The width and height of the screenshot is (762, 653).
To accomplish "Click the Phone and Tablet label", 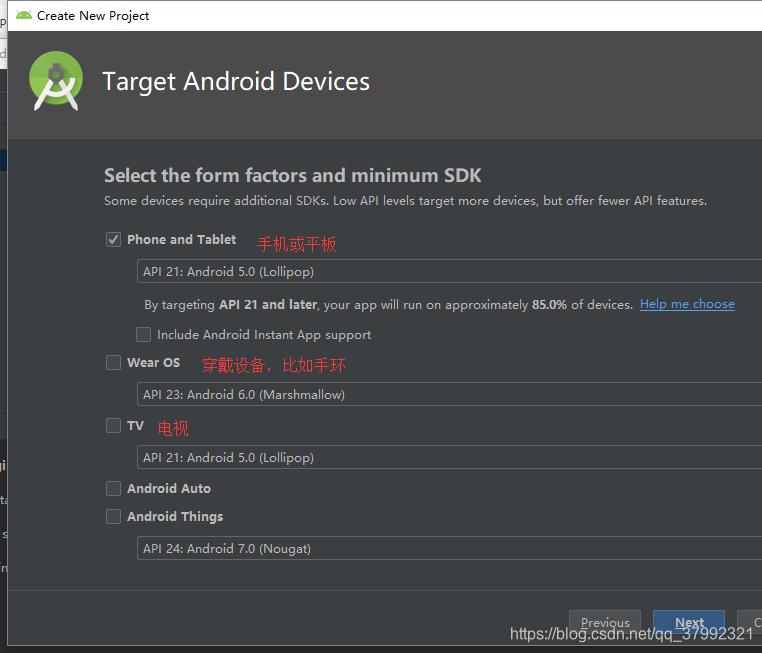I will [181, 240].
